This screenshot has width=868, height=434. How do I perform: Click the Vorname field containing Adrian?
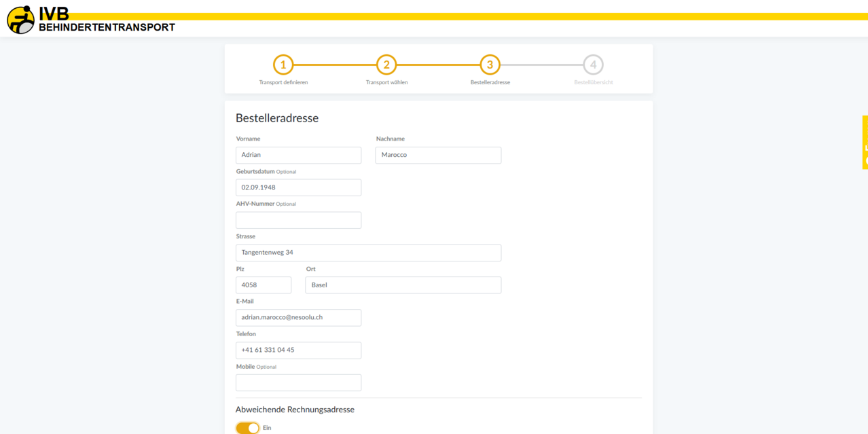pyautogui.click(x=298, y=155)
